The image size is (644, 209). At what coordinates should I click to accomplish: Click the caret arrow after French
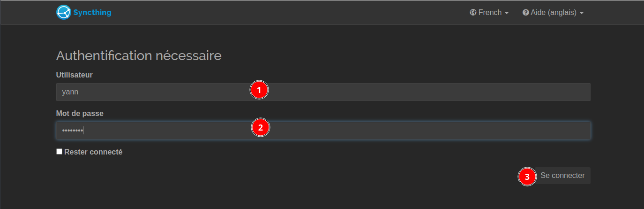[507, 13]
